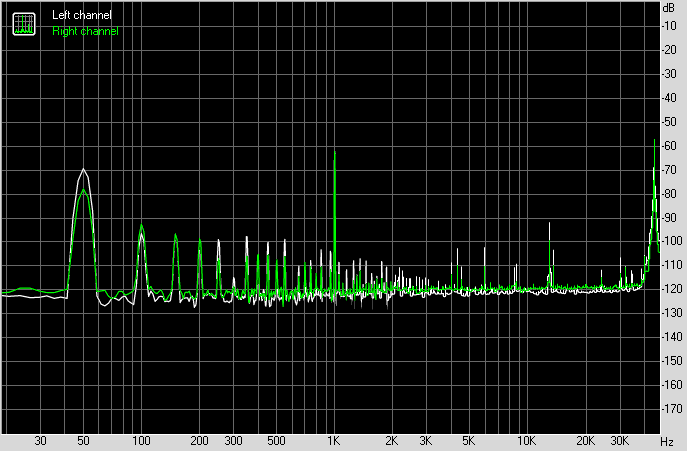Click the '-170' dB axis value

coord(672,408)
